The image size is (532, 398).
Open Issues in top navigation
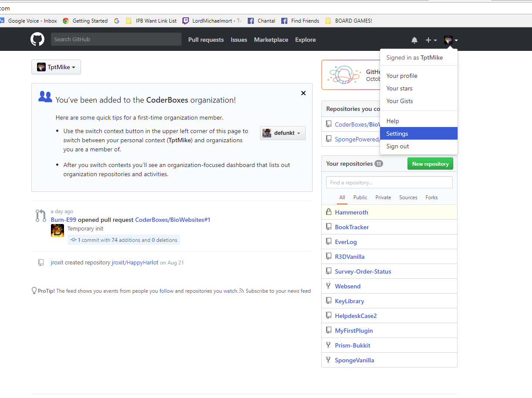click(x=239, y=40)
